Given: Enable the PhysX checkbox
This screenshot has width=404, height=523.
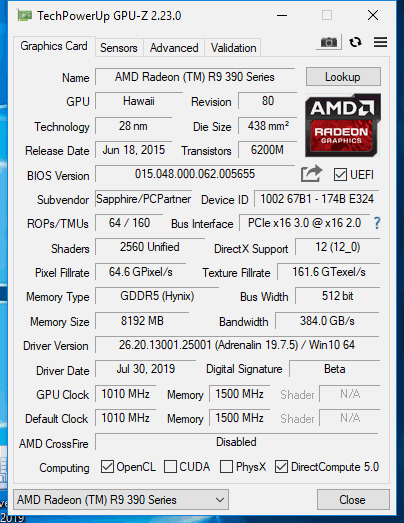Looking at the screenshot, I should coord(226,467).
